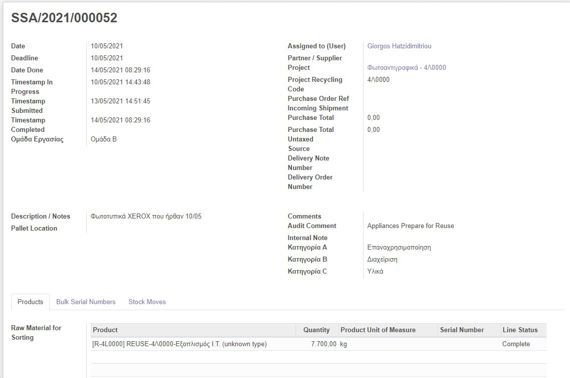This screenshot has width=570, height=378.
Task: Click the Project Recycling Code value 4Λ0000
Action: [x=378, y=80]
